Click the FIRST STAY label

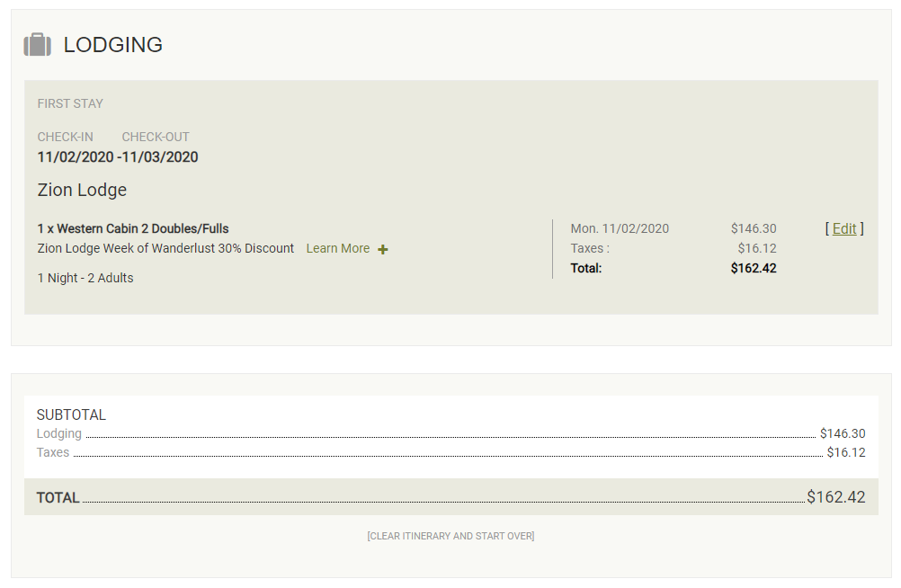coord(70,103)
